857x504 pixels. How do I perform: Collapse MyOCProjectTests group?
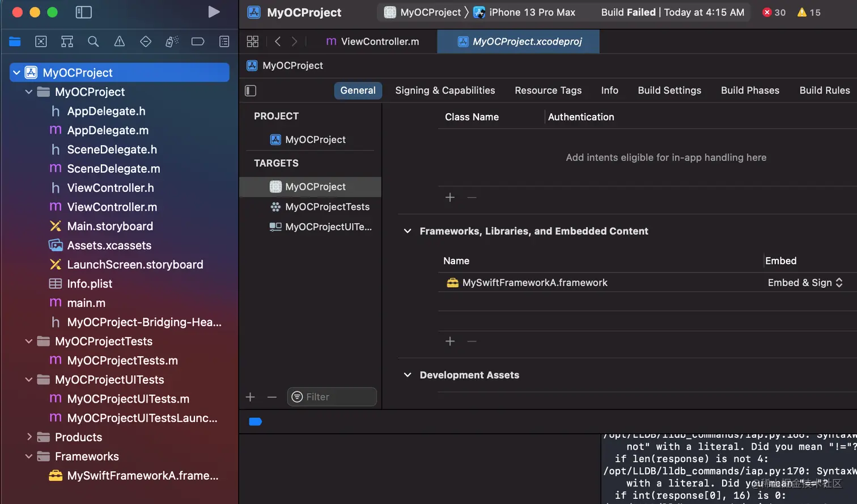(x=29, y=341)
